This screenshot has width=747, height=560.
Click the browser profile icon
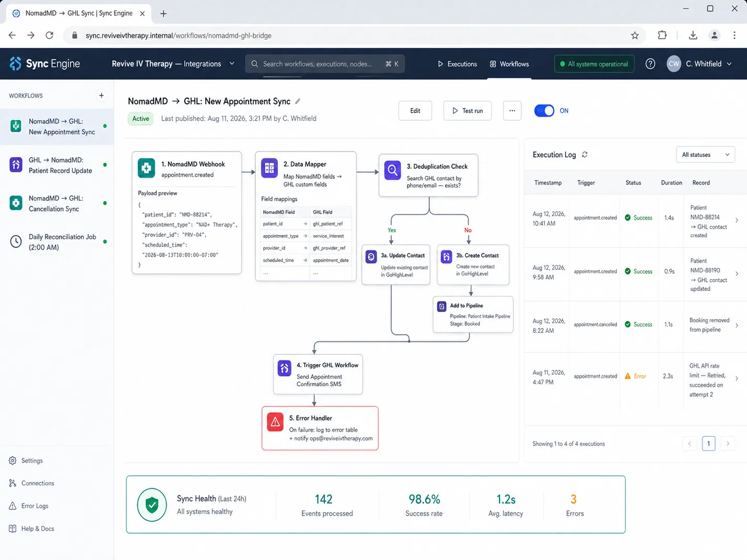click(x=714, y=35)
